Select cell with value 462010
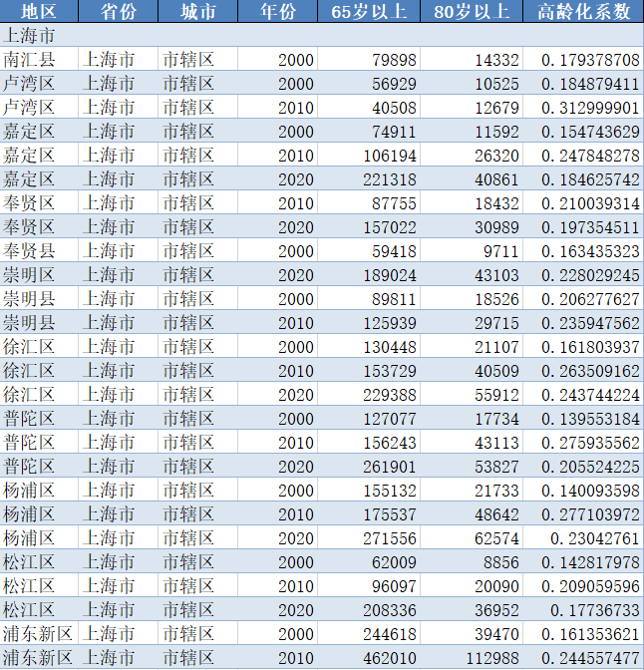 (369, 657)
